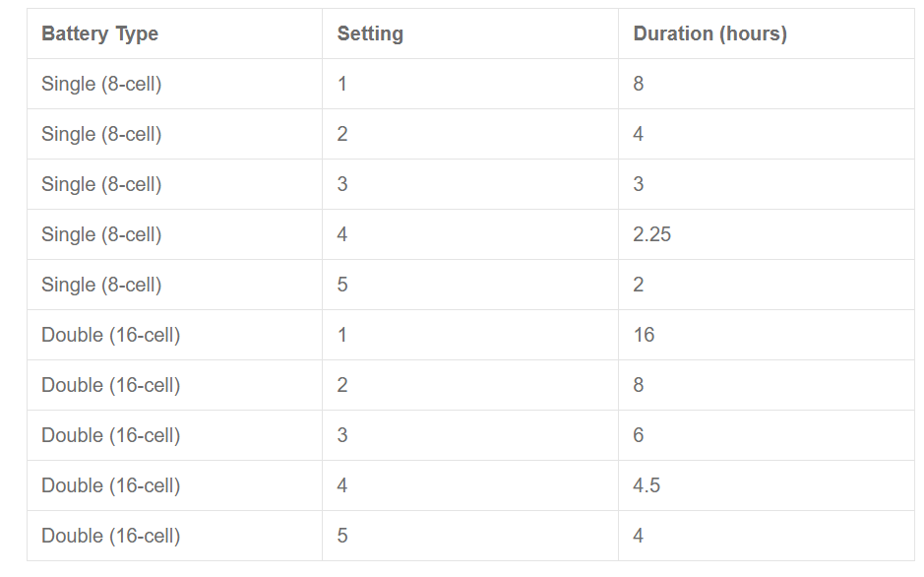
Task: Click Single (8-cell) in the setting 1 row
Action: 101,84
